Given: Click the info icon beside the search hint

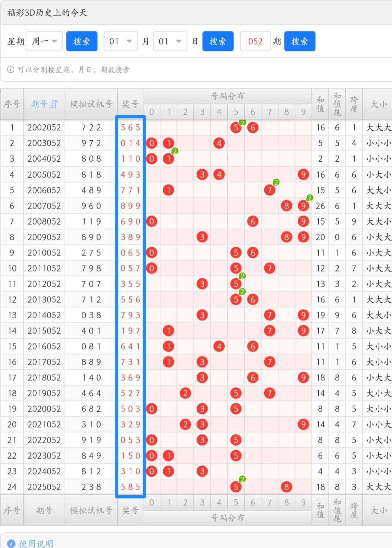Looking at the screenshot, I should [x=11, y=69].
